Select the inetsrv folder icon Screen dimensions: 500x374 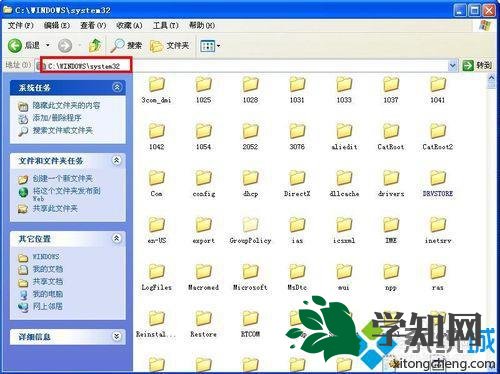pyautogui.click(x=438, y=225)
